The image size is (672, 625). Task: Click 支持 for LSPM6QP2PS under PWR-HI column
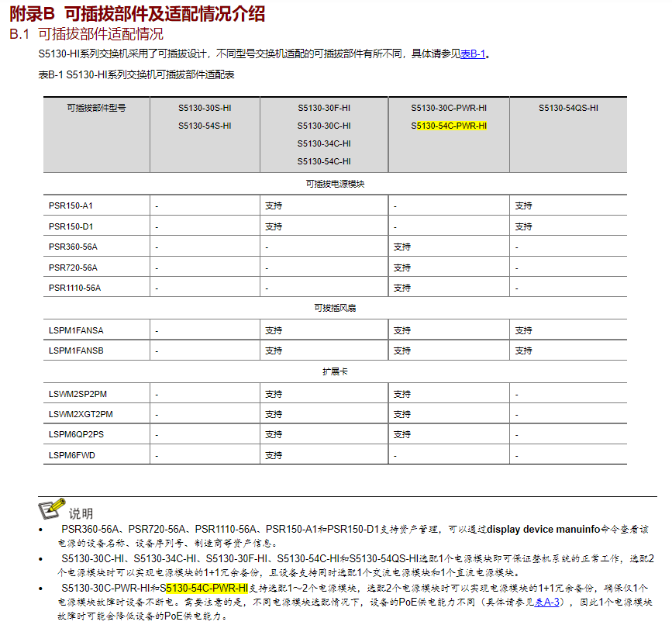(402, 434)
